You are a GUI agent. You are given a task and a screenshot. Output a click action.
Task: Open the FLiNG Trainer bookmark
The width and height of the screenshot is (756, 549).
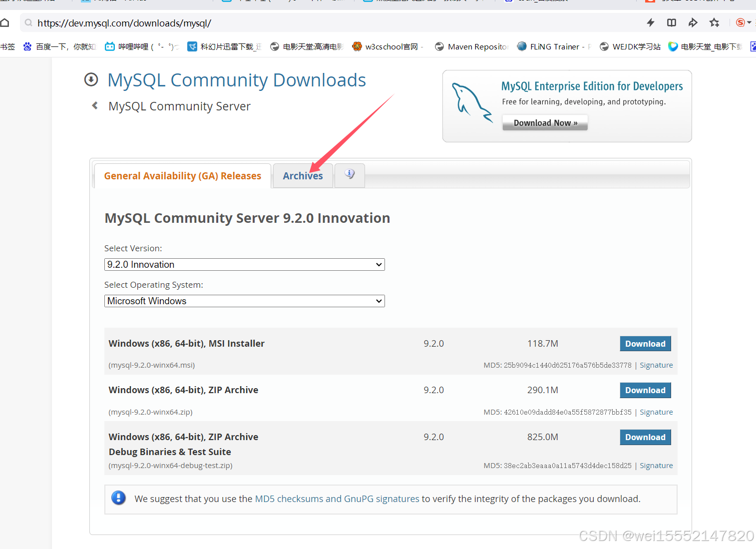(554, 46)
